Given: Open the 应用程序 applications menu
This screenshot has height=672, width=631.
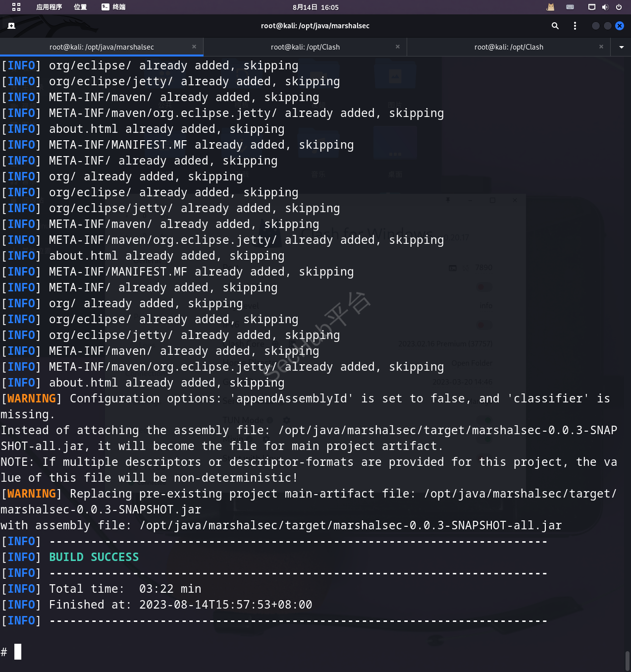Looking at the screenshot, I should 49,7.
